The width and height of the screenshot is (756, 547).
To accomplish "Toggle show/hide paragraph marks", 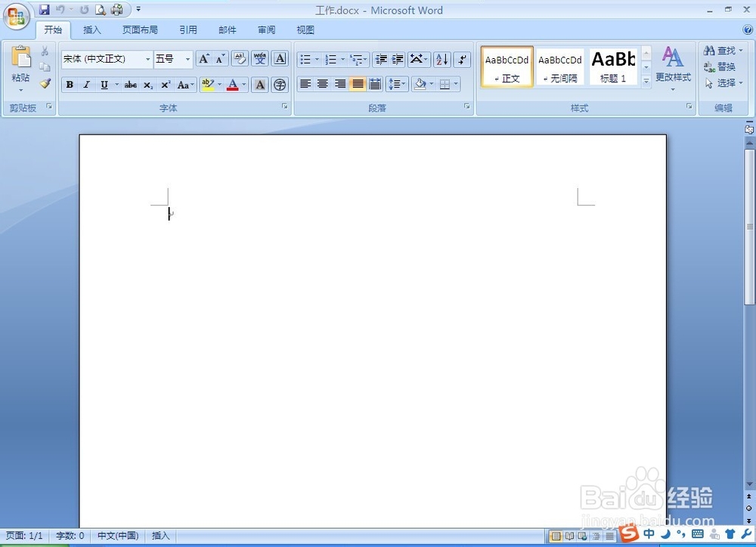I will [462, 59].
